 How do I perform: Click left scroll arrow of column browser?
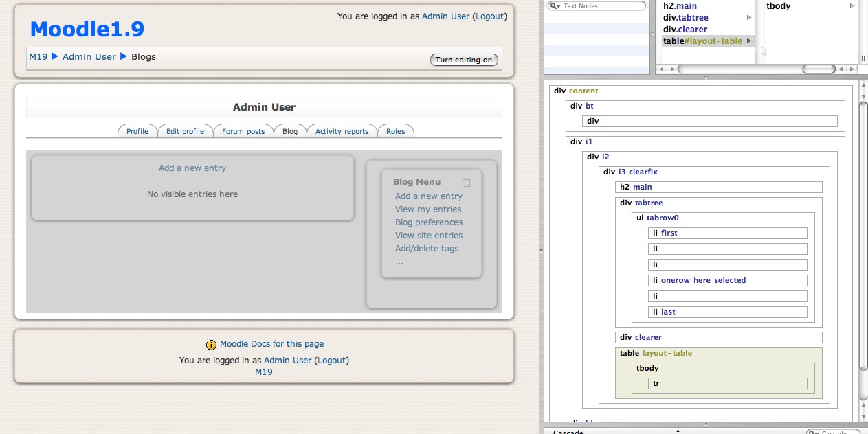(x=661, y=69)
